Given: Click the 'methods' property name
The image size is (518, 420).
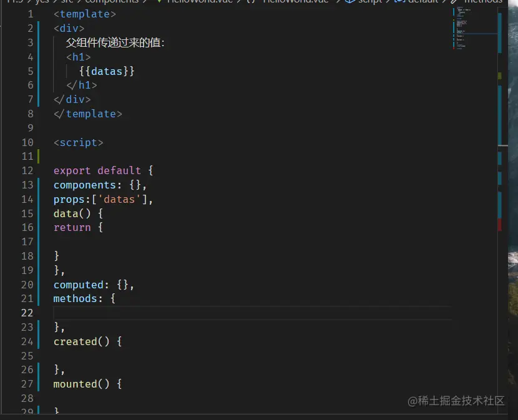Looking at the screenshot, I should coord(76,298).
